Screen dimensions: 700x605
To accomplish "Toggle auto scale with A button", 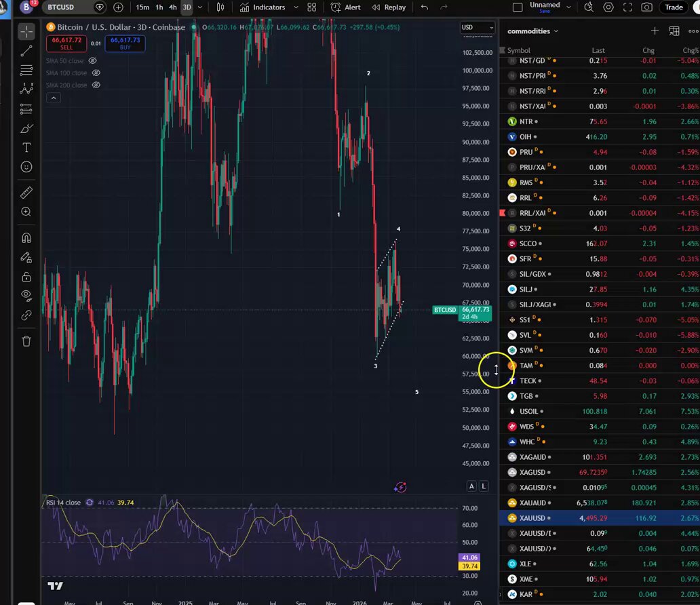I will coord(471,486).
